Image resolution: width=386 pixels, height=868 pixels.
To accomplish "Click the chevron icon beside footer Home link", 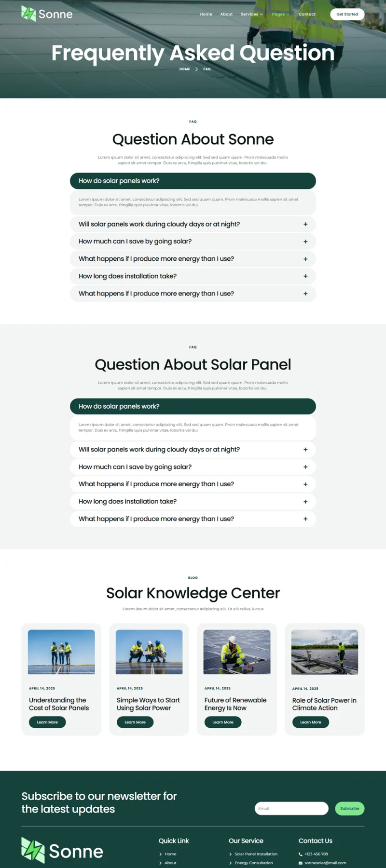I will (x=161, y=854).
